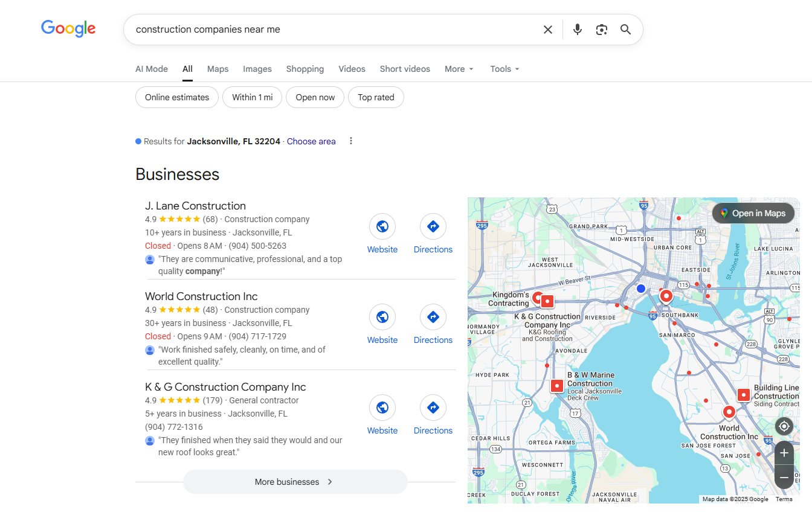Get directions to K & G Construction
Viewport: 812px width, 515px height.
(x=433, y=408)
